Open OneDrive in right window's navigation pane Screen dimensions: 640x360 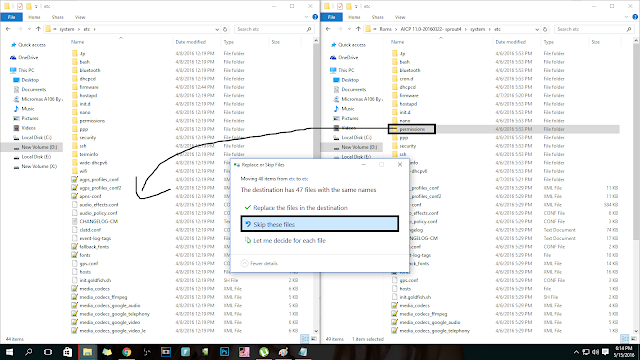coord(348,58)
